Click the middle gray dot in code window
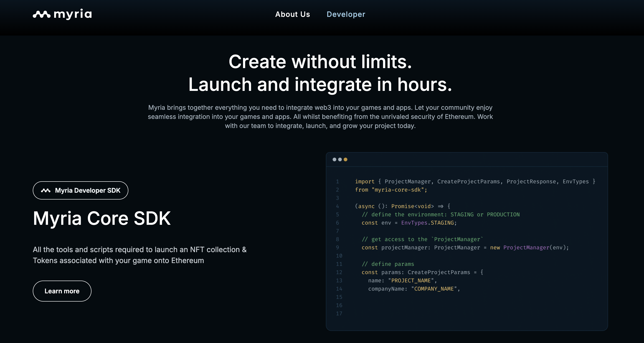 click(x=340, y=160)
